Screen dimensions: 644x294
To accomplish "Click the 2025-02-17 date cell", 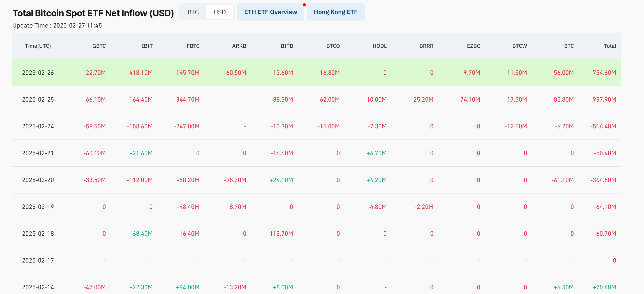I will coord(38,260).
